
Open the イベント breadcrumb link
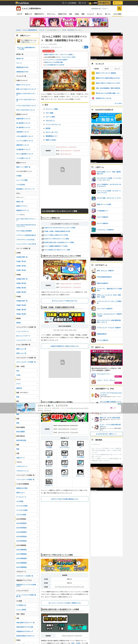[x=42, y=30]
